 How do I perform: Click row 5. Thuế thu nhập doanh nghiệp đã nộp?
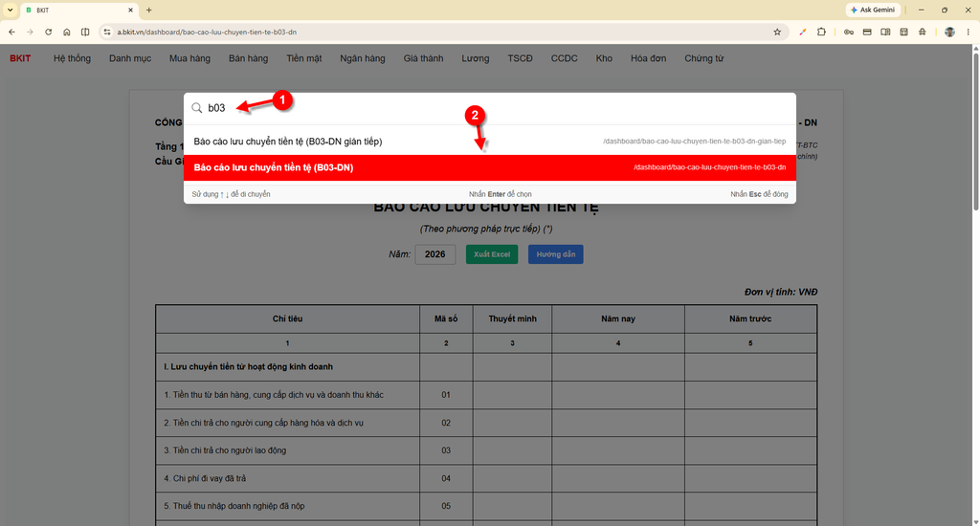(x=486, y=506)
